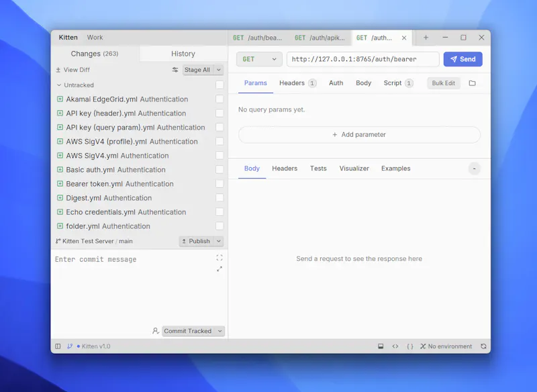This screenshot has height=392, width=537.
Task: Toggle the sidebar panel icon in the status bar
Action: point(58,346)
